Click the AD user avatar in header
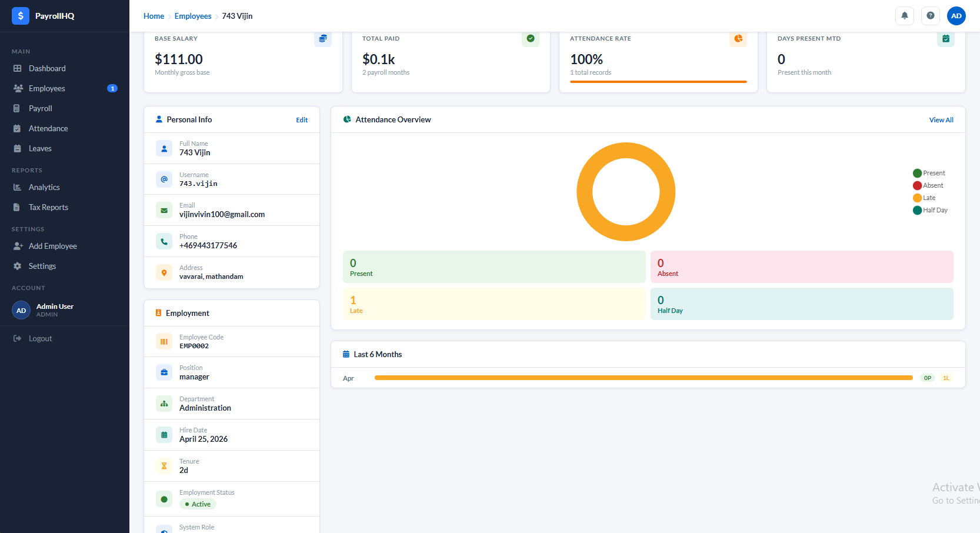This screenshot has height=533, width=980. pos(956,16)
